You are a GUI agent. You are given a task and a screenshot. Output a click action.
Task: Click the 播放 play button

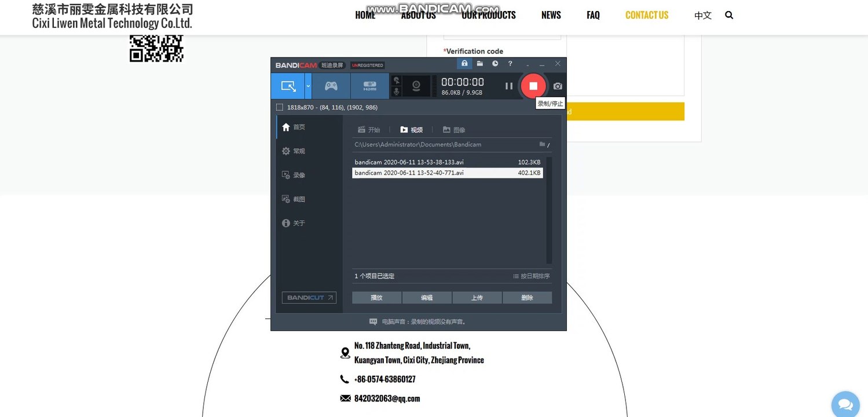(377, 298)
